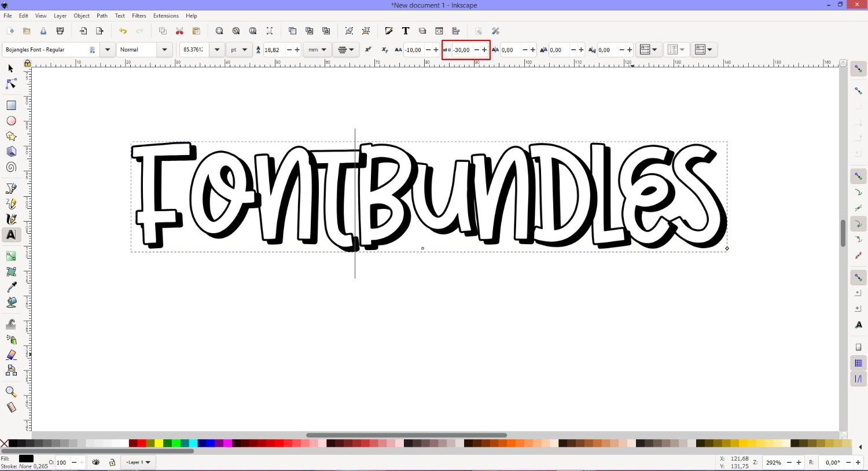Click the black Fill indicator swatch
The image size is (868, 471).
click(26, 459)
